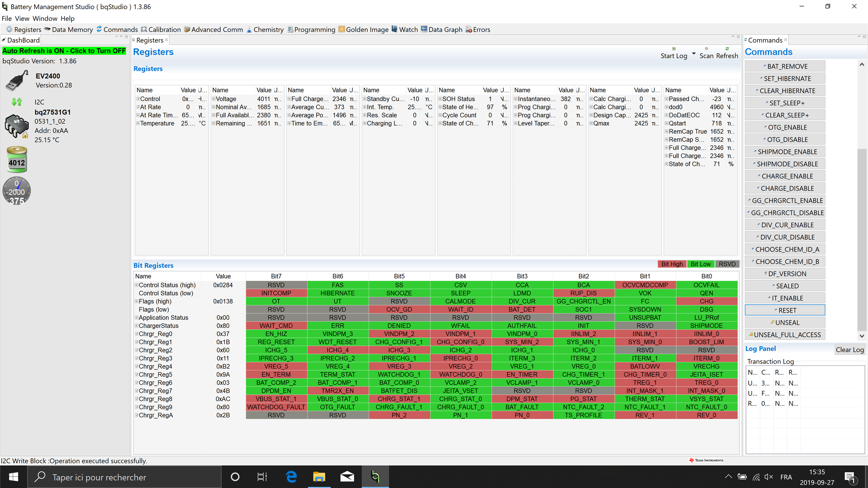Open the Data Memory view
The image size is (868, 488).
[68, 30]
